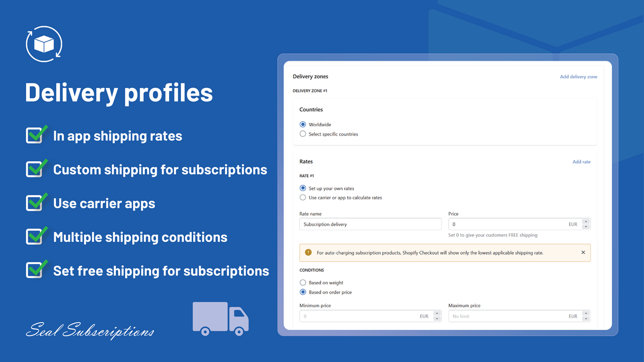
Task: Click the In app shipping rates text
Action: [118, 136]
